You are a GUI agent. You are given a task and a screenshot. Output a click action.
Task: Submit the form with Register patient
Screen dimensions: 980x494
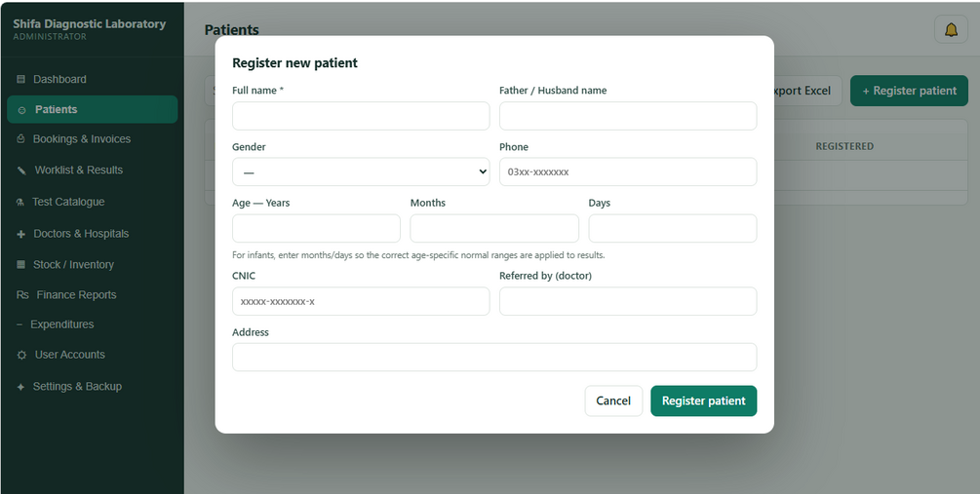[x=703, y=400]
